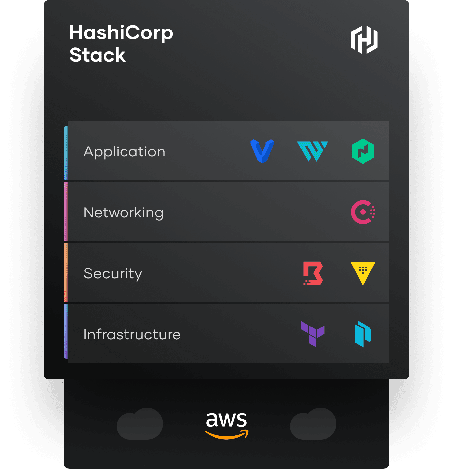Select the Application layer label
This screenshot has height=476, width=453.
pyautogui.click(x=125, y=152)
